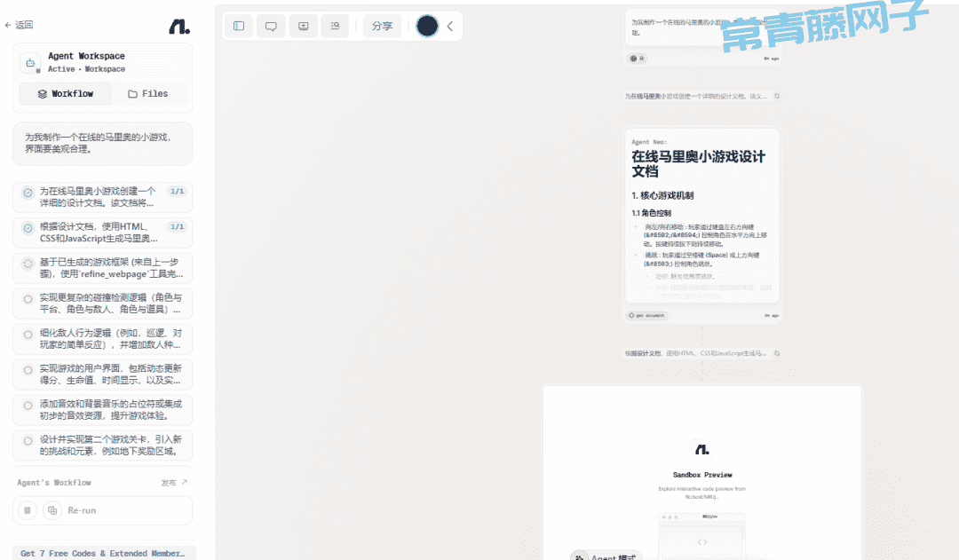Click the copy icon beside Re-run
959x560 pixels.
pos(52,510)
